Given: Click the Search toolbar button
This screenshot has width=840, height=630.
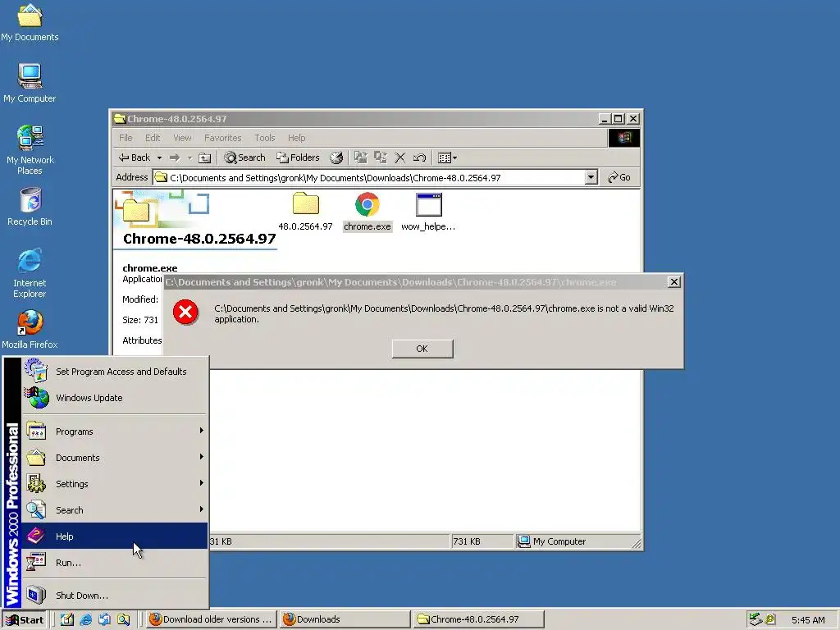Looking at the screenshot, I should tap(244, 157).
